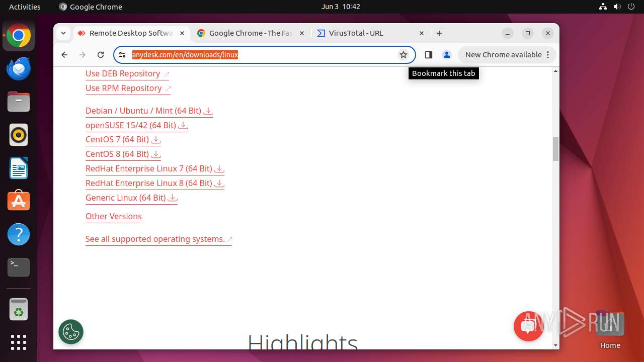Reload the AnyDesk downloads page

tap(101, 55)
